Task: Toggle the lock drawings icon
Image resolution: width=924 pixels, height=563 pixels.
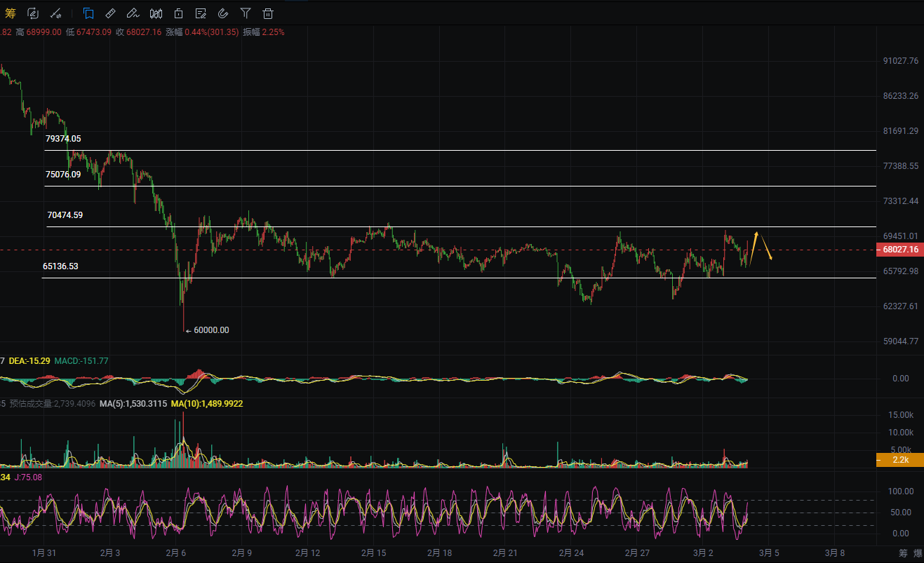Action: pos(179,13)
